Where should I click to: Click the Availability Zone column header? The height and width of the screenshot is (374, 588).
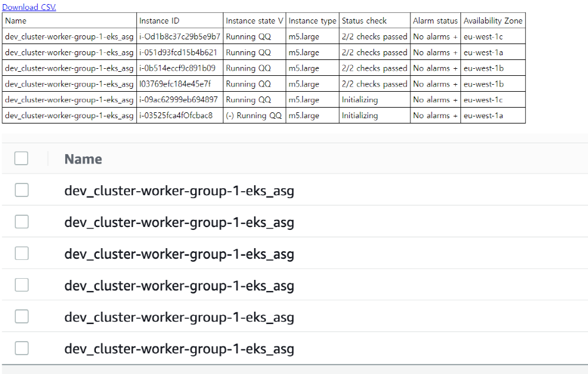pyautogui.click(x=492, y=21)
